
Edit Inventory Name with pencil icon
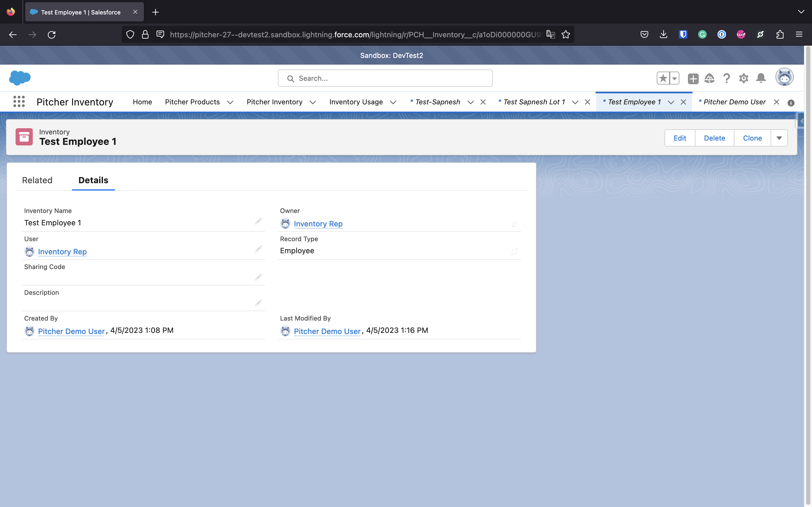pos(258,221)
